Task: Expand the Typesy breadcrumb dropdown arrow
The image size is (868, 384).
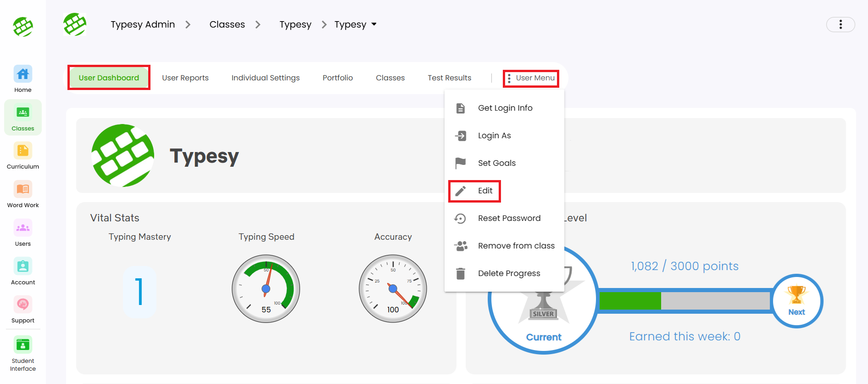Action: 374,24
